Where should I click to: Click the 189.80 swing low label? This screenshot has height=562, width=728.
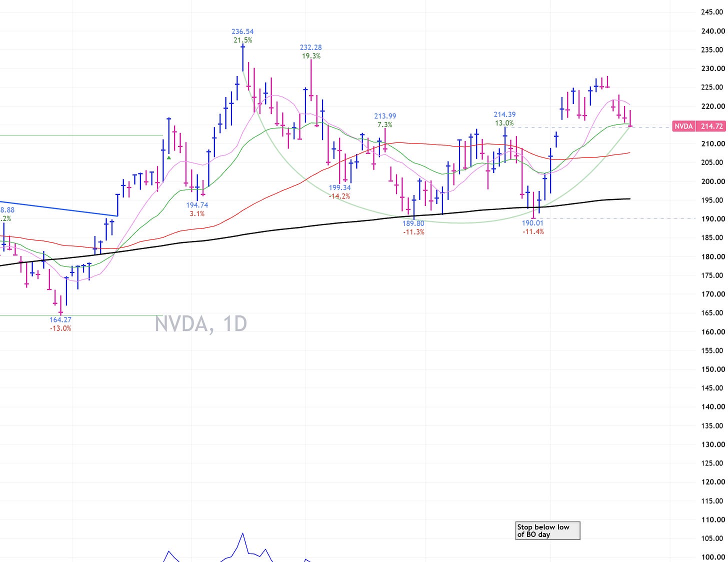(x=413, y=223)
